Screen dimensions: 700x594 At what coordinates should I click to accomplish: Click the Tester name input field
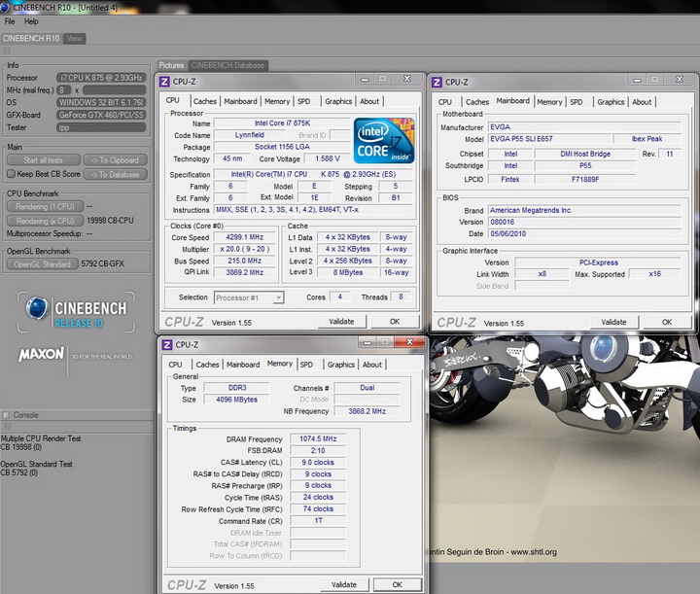(101, 126)
